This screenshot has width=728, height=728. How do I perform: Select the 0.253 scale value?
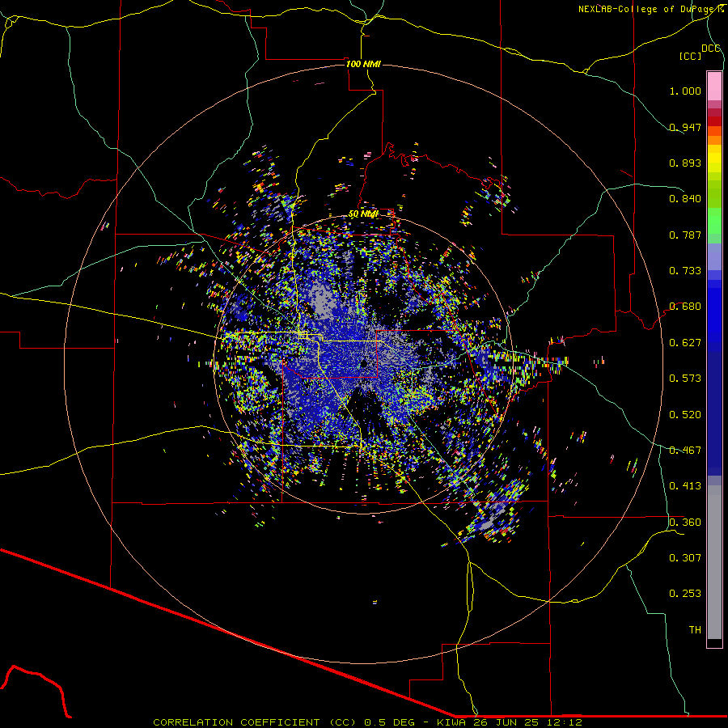click(685, 594)
